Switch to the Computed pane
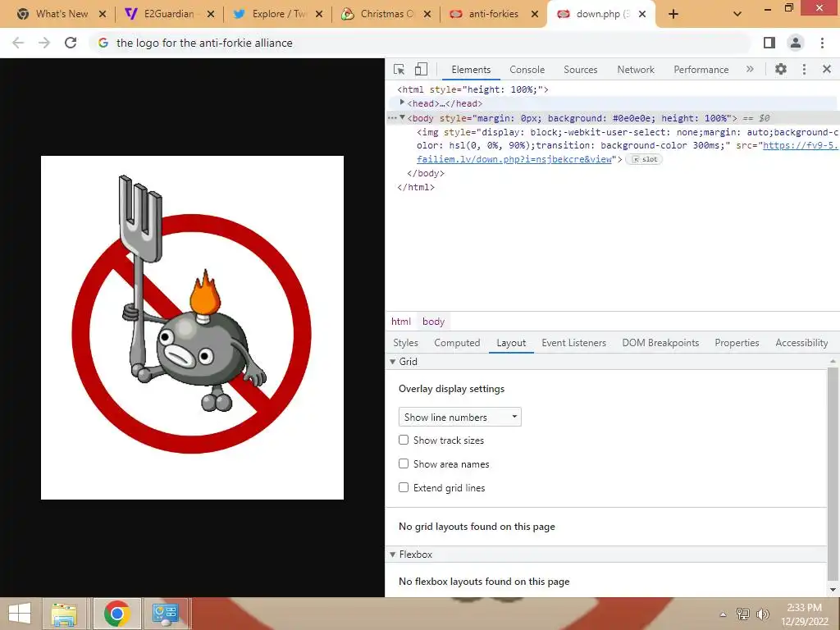This screenshot has width=840, height=630. 457,343
